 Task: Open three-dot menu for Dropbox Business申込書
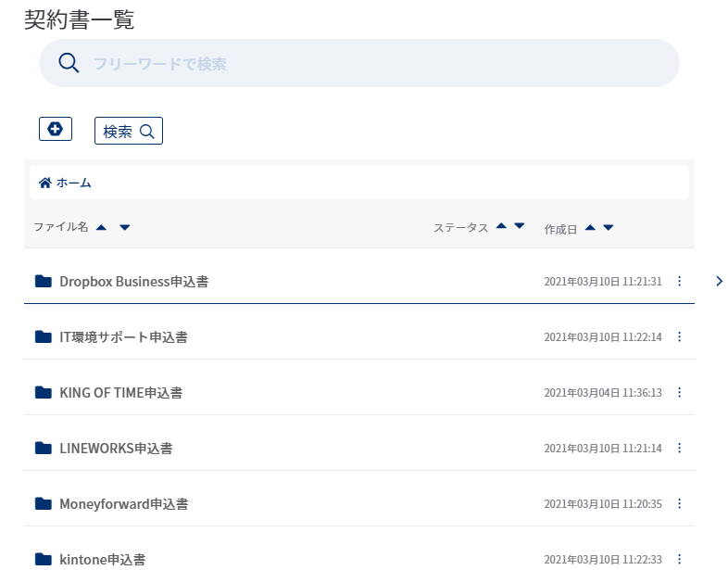679,281
